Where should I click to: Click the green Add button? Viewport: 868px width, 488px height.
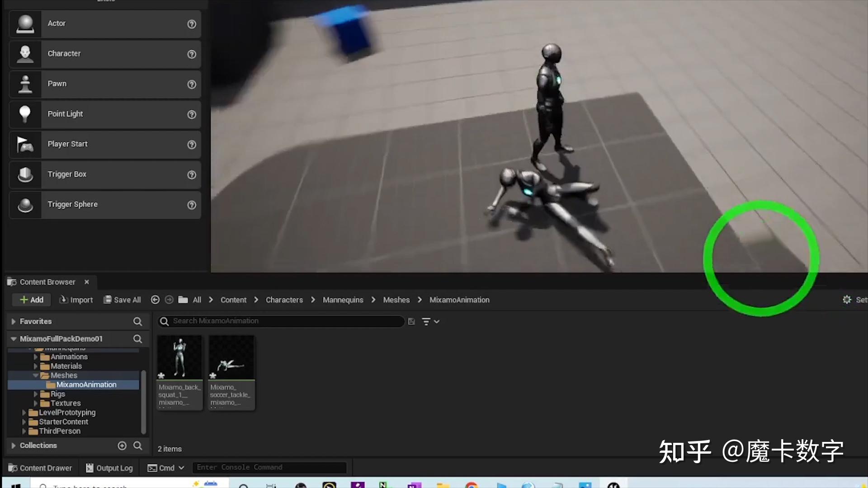point(31,300)
